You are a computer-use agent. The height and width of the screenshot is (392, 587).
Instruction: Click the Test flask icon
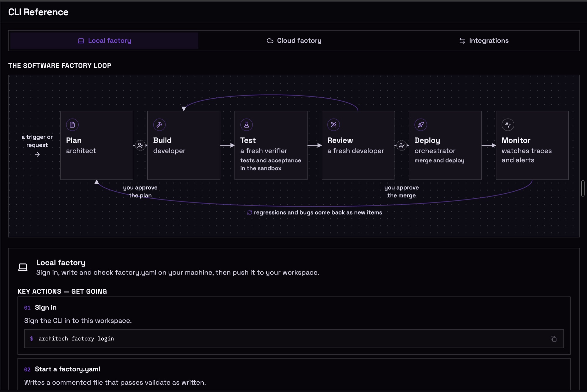tap(247, 125)
